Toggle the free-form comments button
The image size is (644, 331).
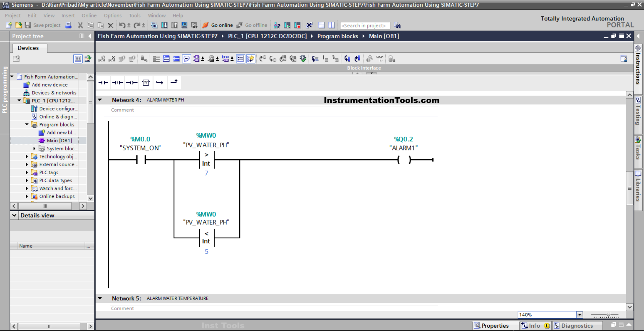tap(186, 59)
